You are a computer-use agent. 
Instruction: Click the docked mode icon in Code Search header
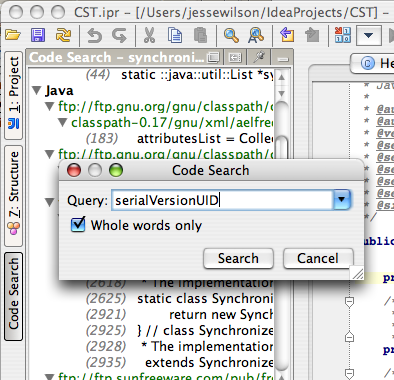coord(235,58)
